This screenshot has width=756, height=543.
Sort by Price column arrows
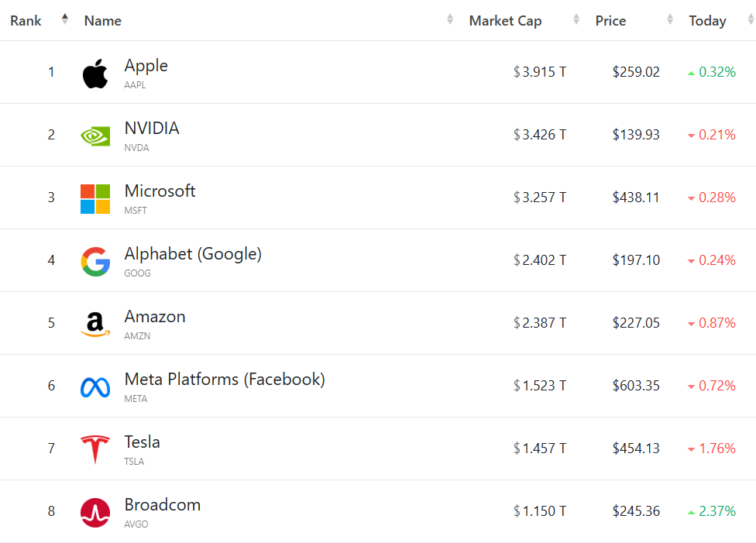pos(671,20)
